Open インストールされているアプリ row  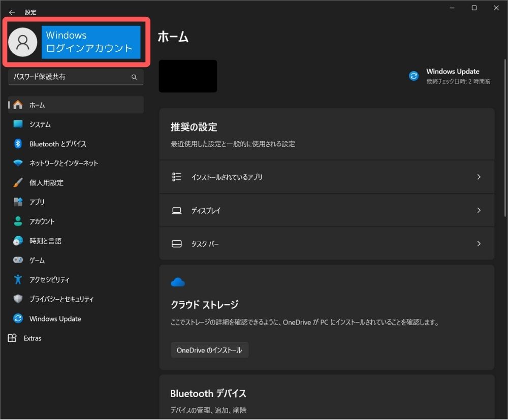pyautogui.click(x=327, y=177)
